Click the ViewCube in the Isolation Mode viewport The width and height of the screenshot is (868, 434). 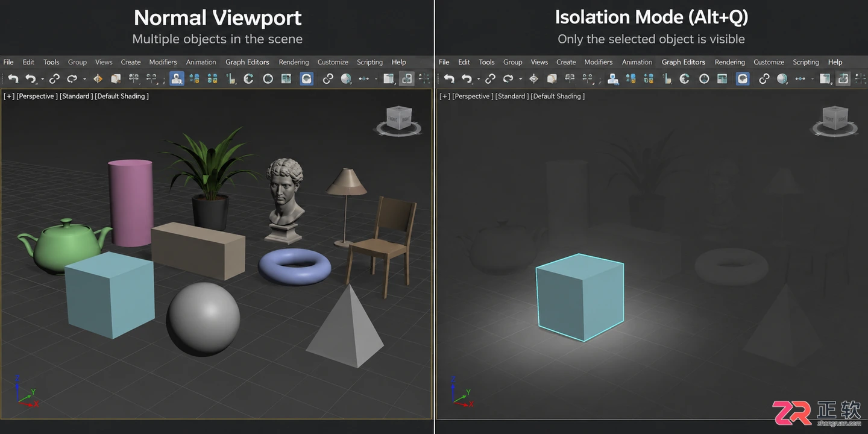[834, 119]
